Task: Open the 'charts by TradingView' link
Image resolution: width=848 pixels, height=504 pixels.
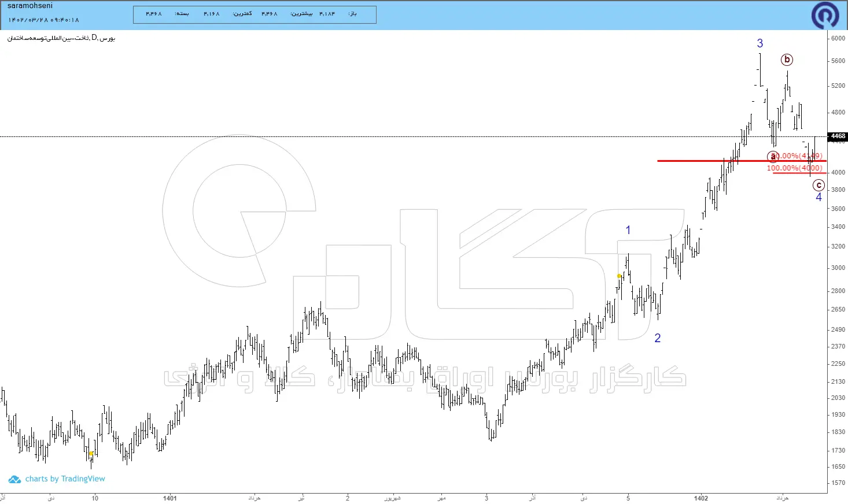Action: tap(65, 479)
